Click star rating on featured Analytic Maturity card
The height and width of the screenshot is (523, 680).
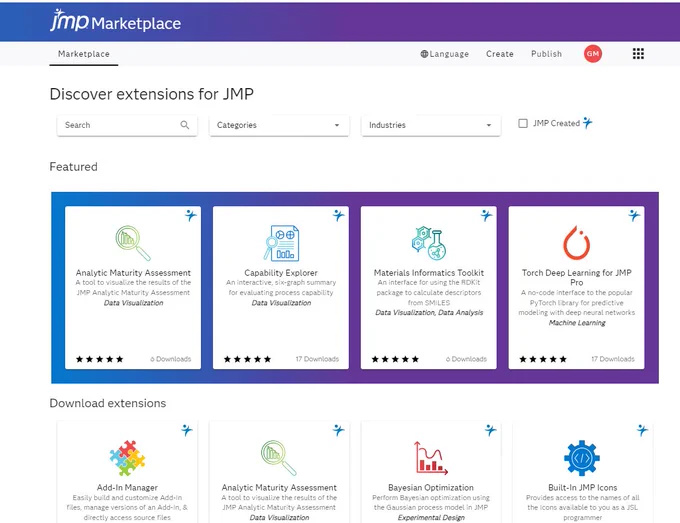tap(100, 359)
